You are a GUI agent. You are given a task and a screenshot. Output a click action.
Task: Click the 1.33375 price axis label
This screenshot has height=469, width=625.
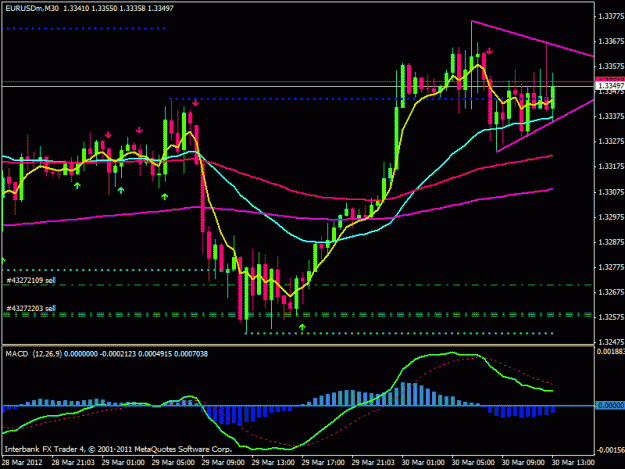point(611,116)
